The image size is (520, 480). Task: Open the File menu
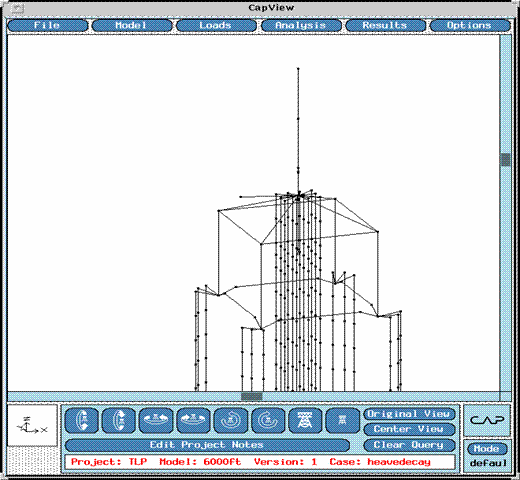(x=47, y=26)
